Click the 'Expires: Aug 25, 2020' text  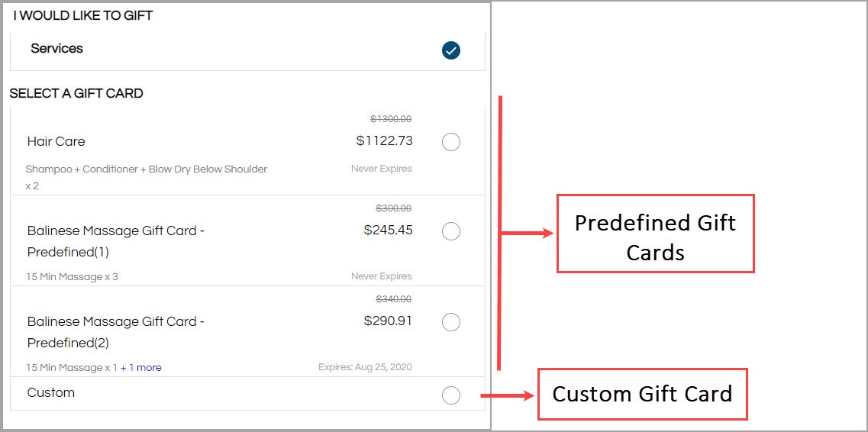tap(366, 366)
